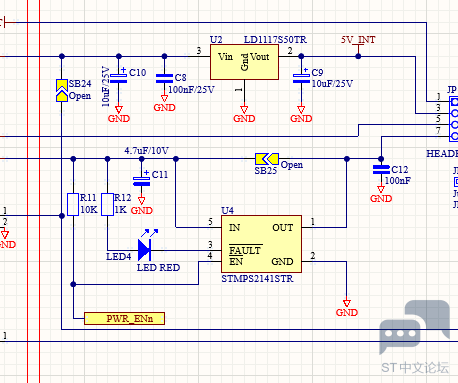
Task: Click the 4.7uF/10V value text
Action: 147,151
